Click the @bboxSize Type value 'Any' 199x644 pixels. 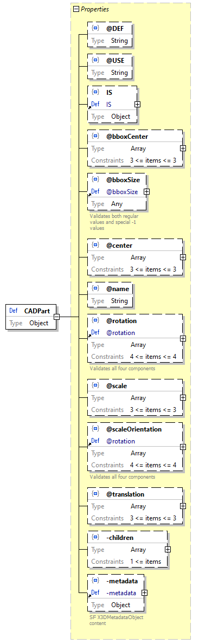(117, 204)
